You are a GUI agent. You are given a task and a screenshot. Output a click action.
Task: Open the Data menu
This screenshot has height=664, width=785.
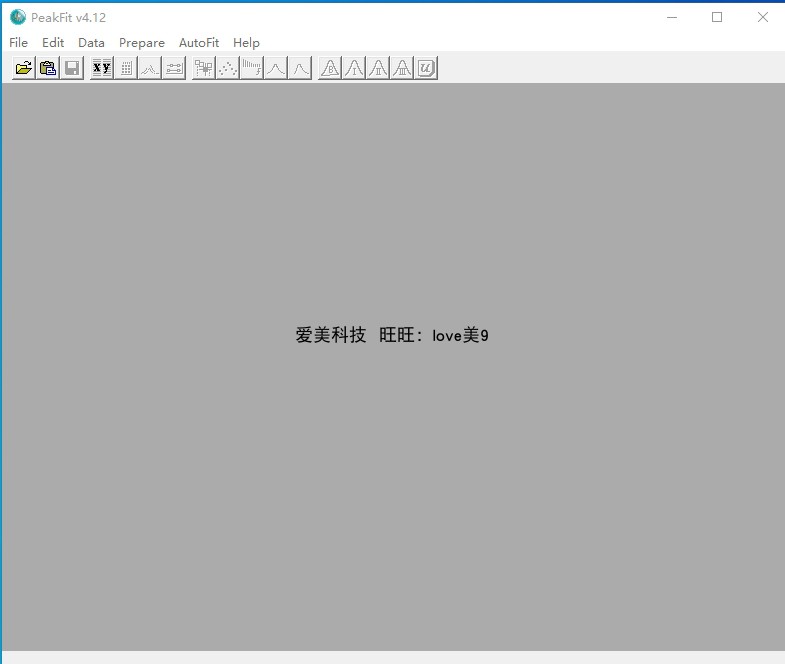click(x=91, y=43)
